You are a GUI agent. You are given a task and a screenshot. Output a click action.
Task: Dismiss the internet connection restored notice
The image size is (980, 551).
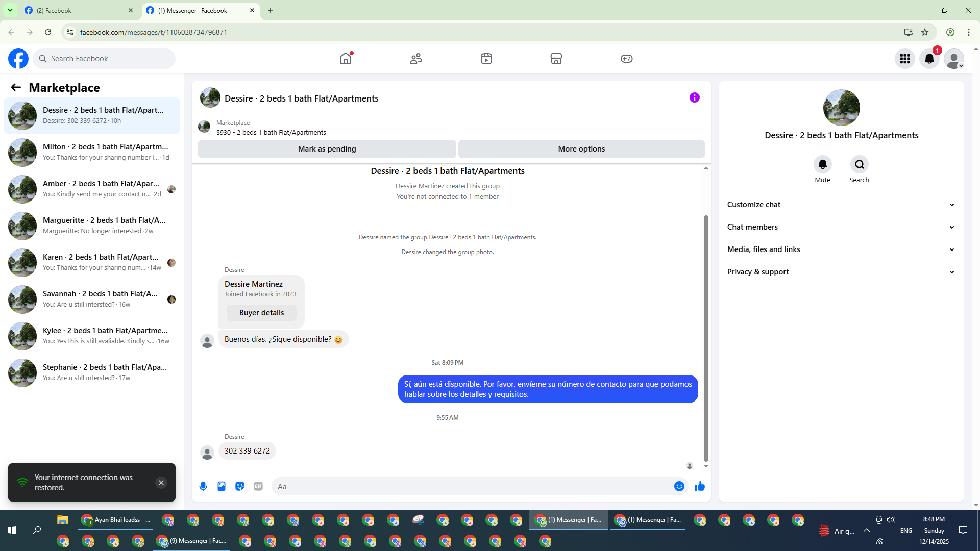point(161,483)
